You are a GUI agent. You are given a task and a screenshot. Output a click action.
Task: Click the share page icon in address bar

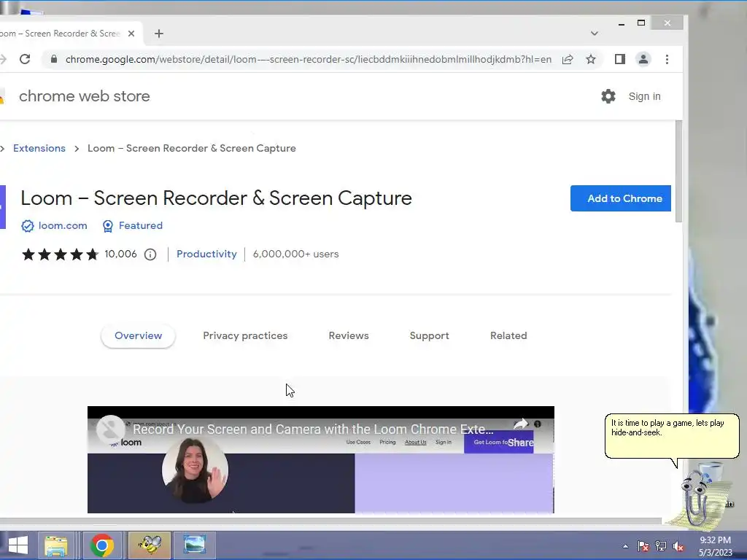[568, 60]
